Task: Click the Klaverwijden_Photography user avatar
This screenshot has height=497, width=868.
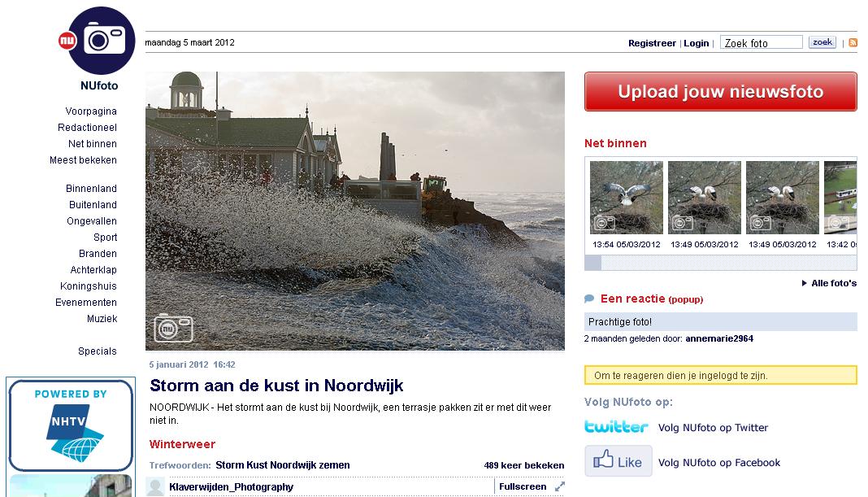Action: pyautogui.click(x=155, y=487)
